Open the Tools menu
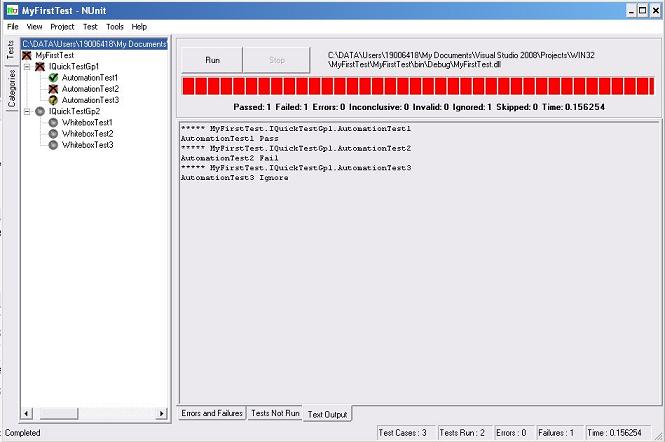This screenshot has height=442, width=665. pyautogui.click(x=115, y=27)
